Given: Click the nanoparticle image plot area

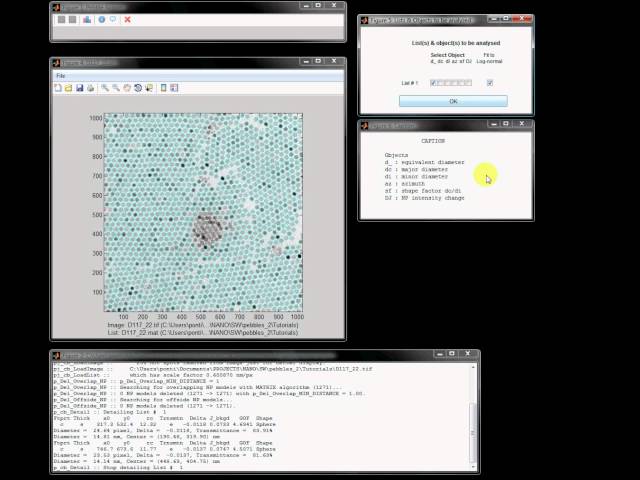Looking at the screenshot, I should 203,212.
